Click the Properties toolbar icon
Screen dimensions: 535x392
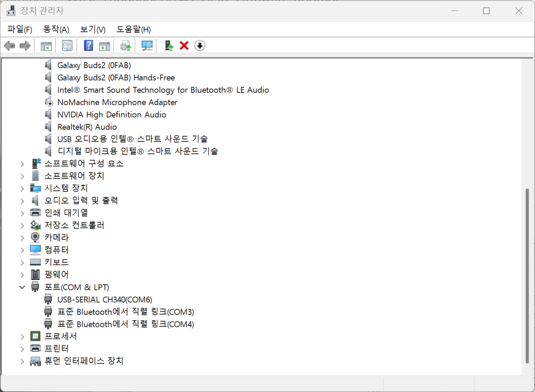coord(67,46)
